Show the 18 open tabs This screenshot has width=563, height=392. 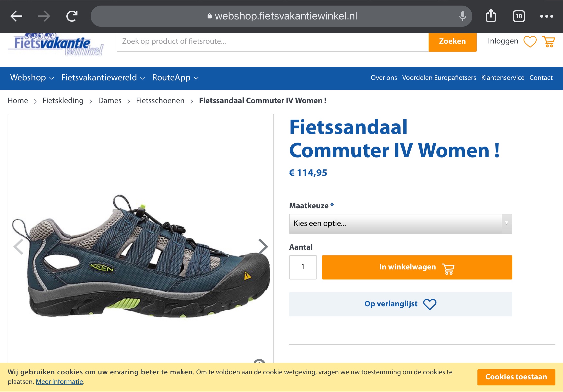519,16
